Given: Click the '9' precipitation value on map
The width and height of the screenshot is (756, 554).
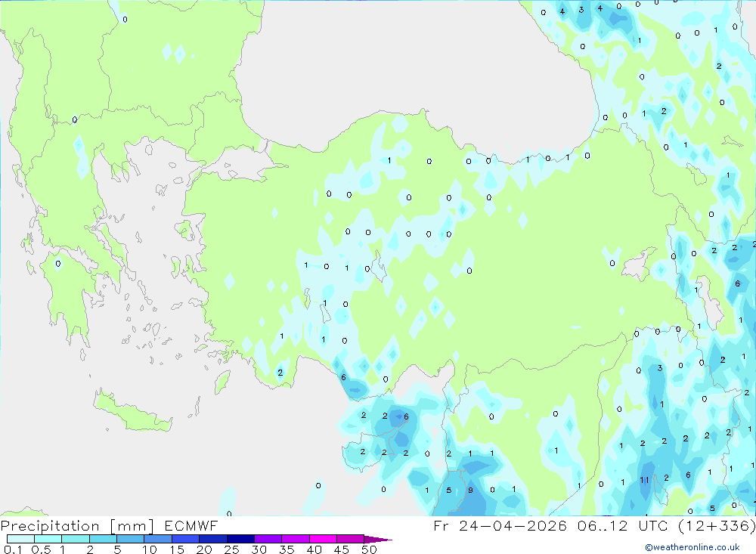Looking at the screenshot, I should 470,491.
